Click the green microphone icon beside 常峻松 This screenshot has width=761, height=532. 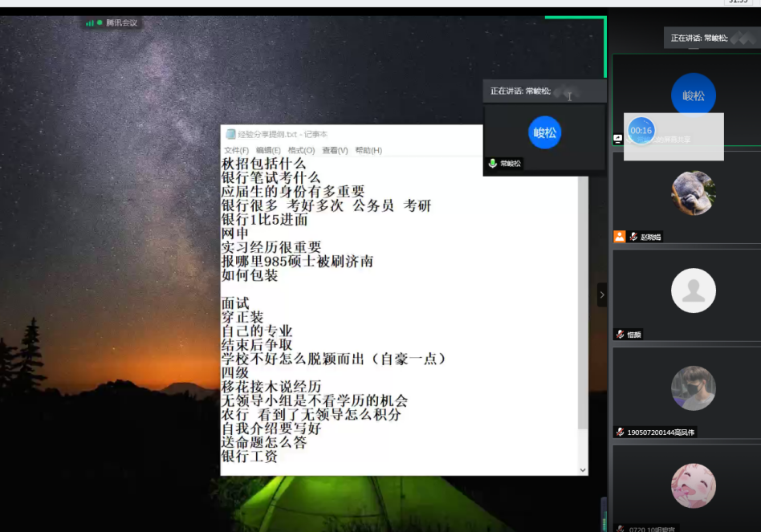493,164
